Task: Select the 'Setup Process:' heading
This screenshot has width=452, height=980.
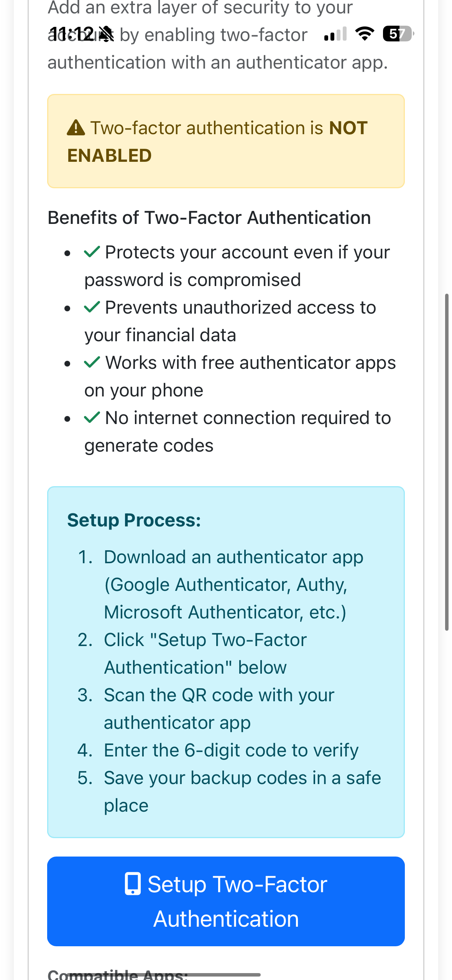Action: point(134,520)
